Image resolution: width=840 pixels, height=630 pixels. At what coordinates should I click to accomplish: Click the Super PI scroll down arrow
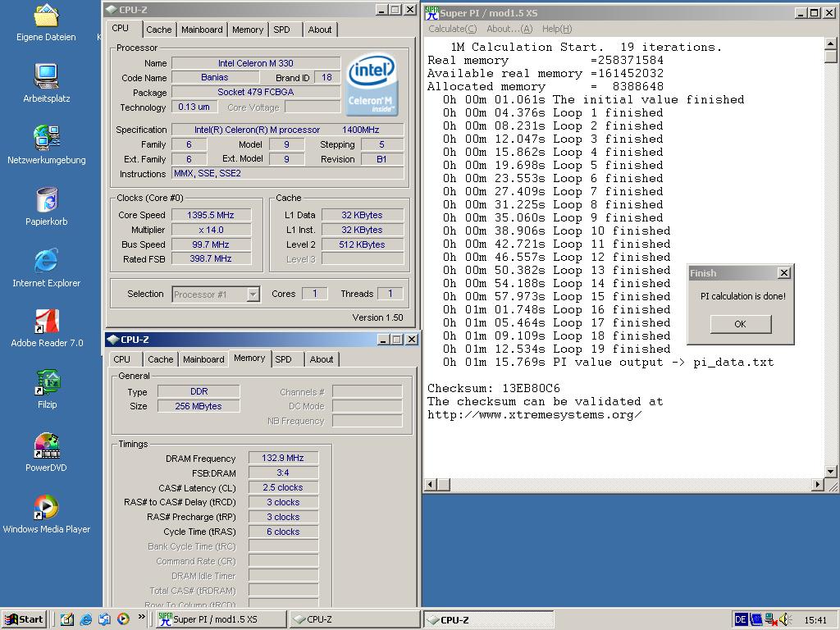[830, 472]
